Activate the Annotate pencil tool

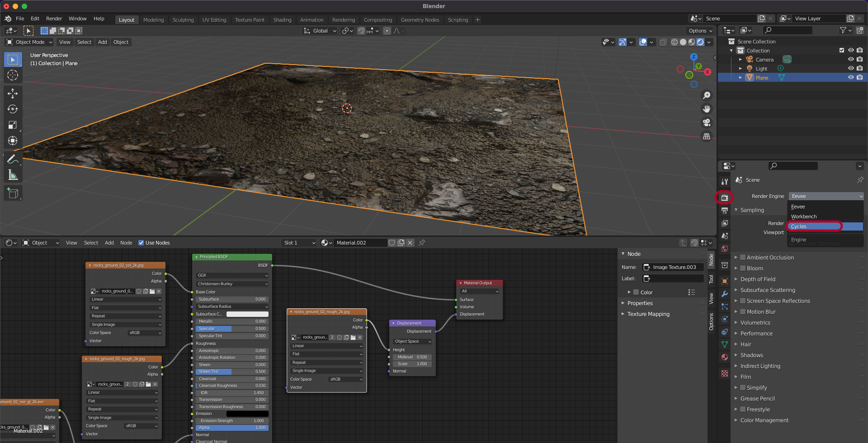[13, 159]
